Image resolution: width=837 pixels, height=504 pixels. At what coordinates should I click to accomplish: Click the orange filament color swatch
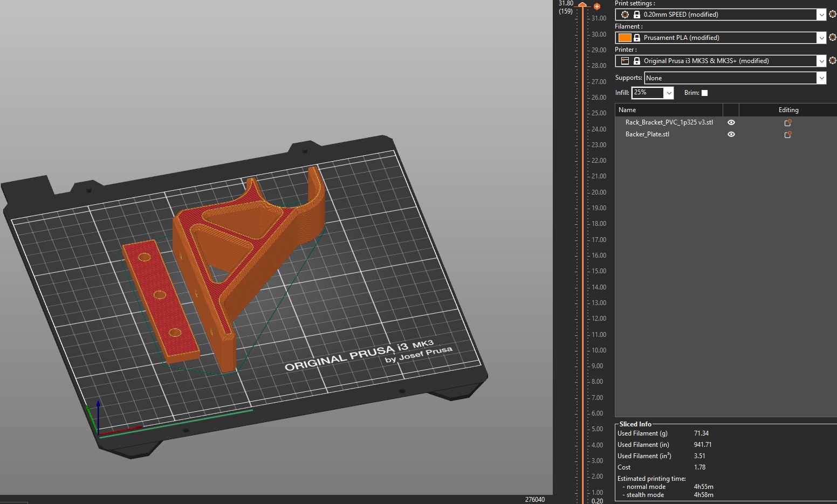[x=625, y=38]
